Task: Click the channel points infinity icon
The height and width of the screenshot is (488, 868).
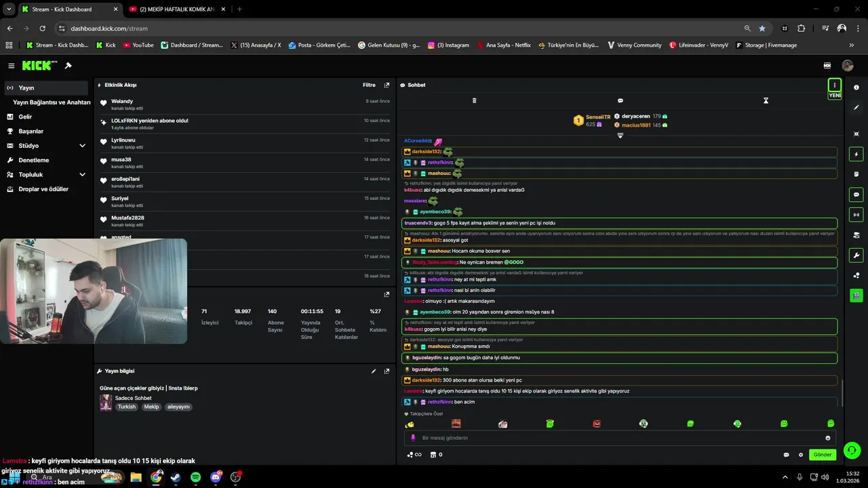Action: coord(414,455)
